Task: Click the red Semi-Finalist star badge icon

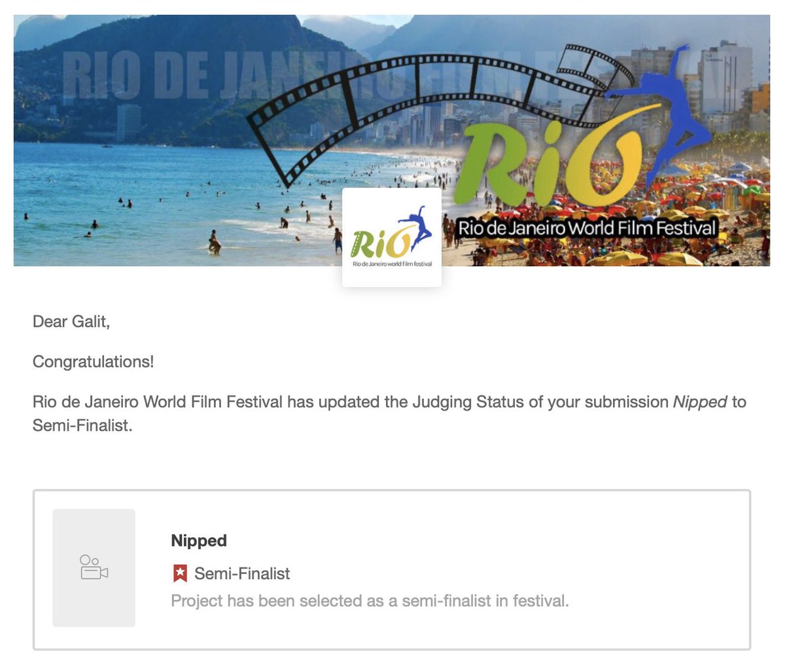Action: [180, 574]
